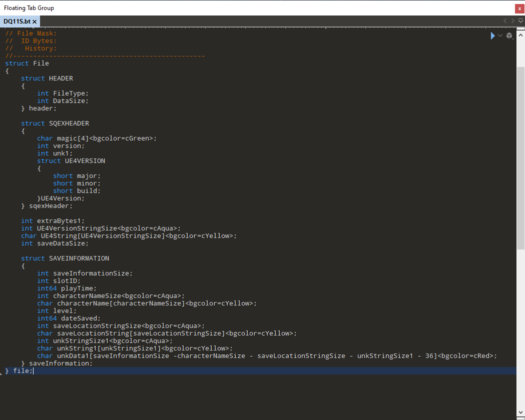Click the 'int FileType;' line
525x420 pixels.
pyautogui.click(x=63, y=93)
